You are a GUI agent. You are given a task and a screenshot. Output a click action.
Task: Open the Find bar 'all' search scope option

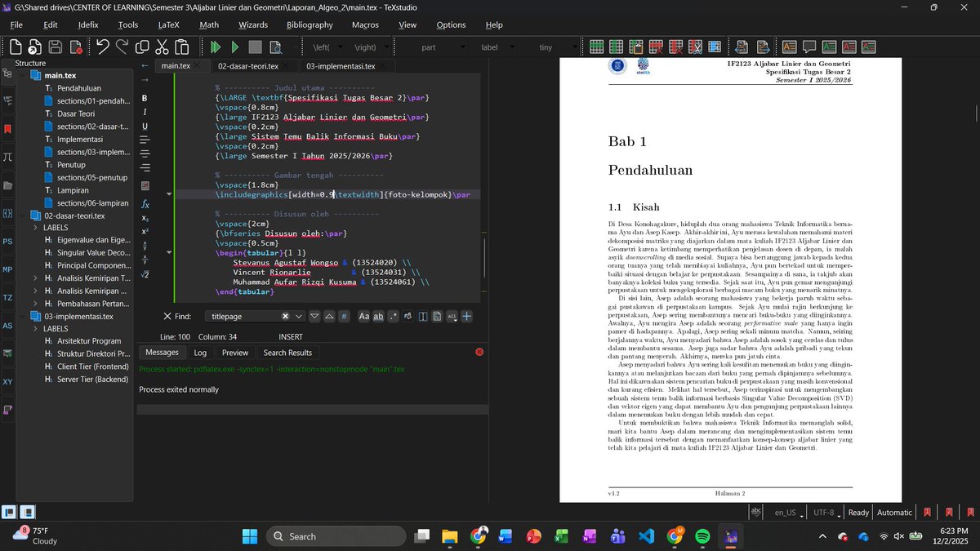point(452,316)
